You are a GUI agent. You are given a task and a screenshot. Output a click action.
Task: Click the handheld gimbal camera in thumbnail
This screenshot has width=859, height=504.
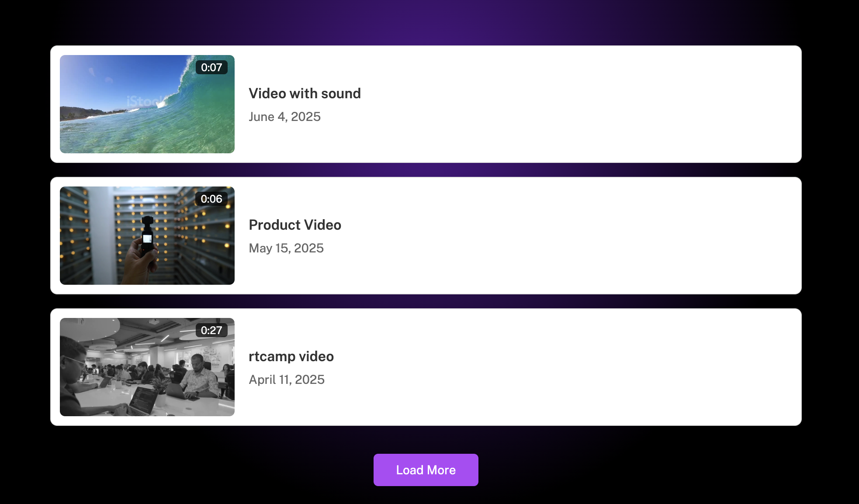tap(147, 236)
